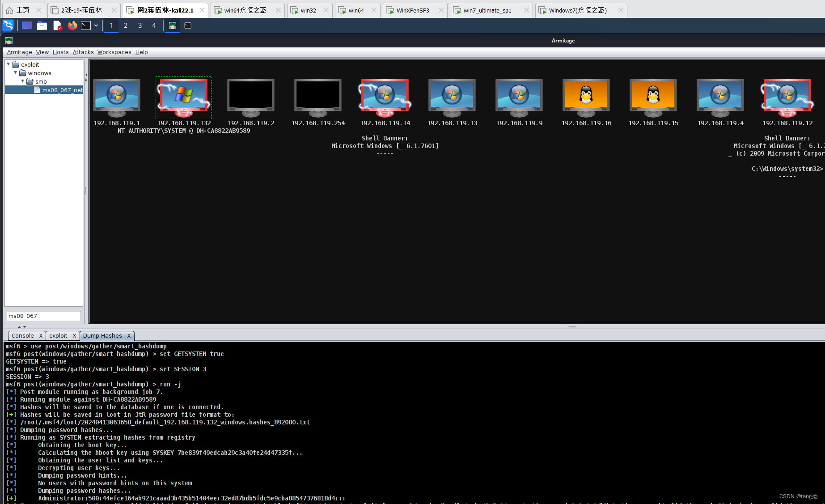Switch to workspace 4
Viewport: 825px width, 504px height.
(x=154, y=25)
